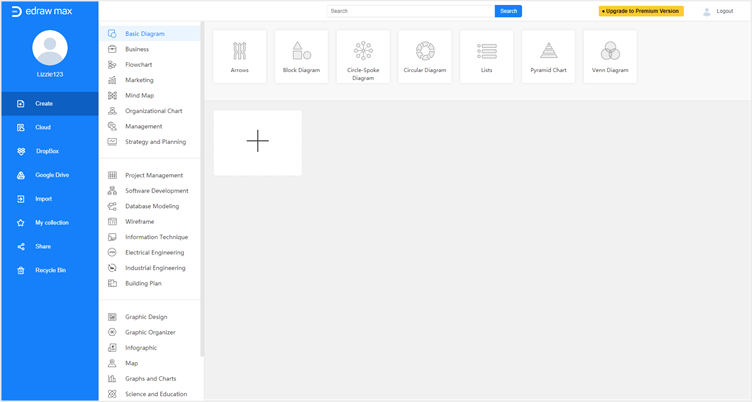Screen dimensions: 752x402
Task: Click the My collection star icon
Action: click(x=21, y=223)
